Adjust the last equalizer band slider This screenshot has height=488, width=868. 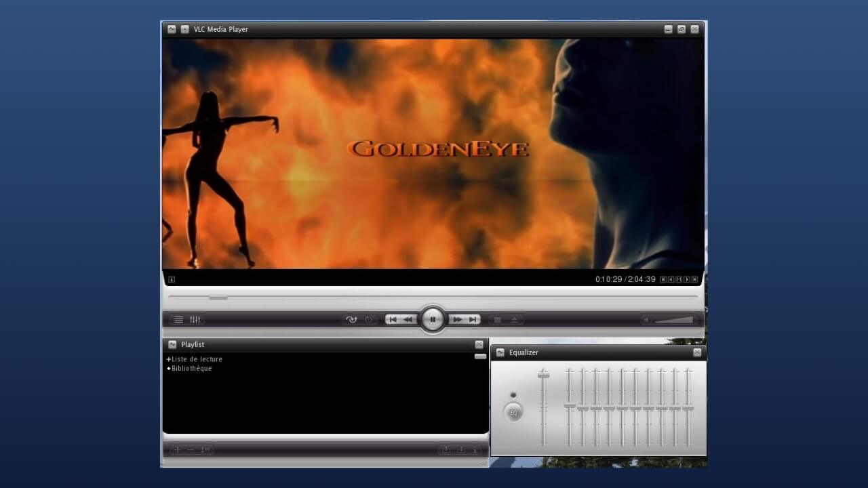click(688, 408)
